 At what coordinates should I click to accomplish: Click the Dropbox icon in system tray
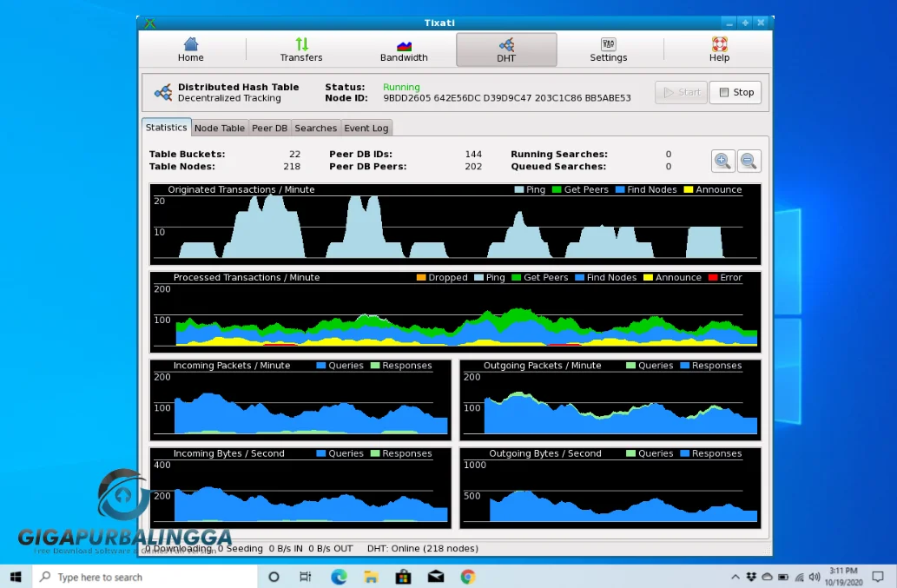tap(750, 576)
